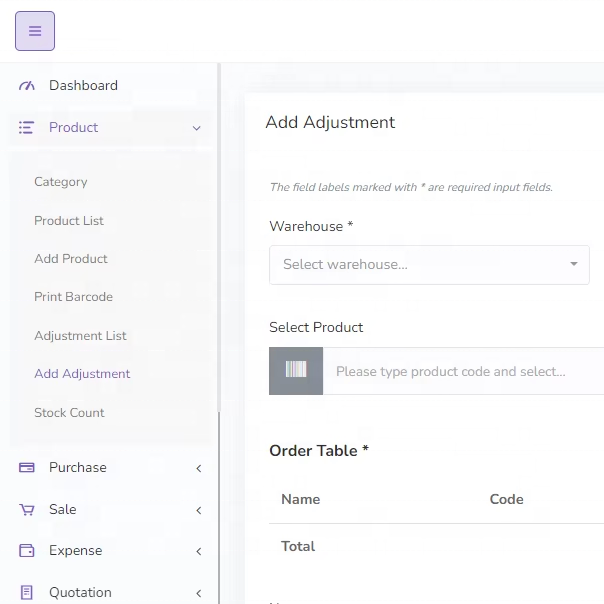The image size is (604, 604).
Task: Open the Select warehouse dropdown
Action: pyautogui.click(x=429, y=265)
